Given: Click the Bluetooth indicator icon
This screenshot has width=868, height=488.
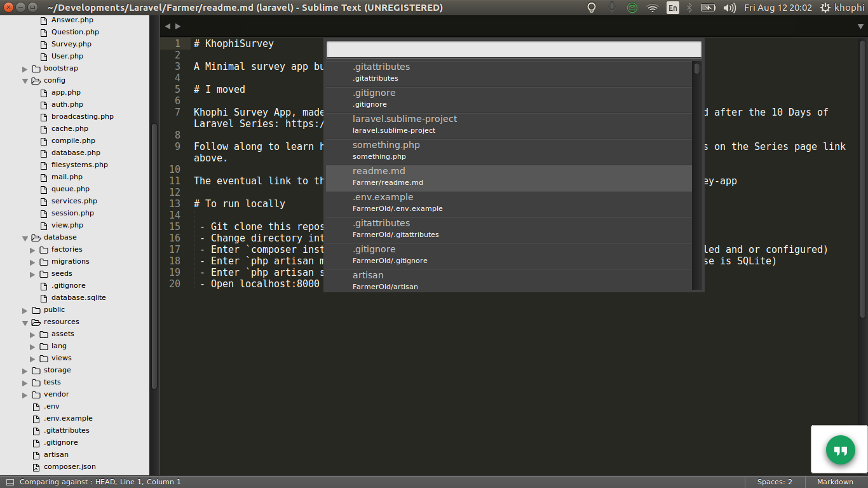Looking at the screenshot, I should pyautogui.click(x=689, y=8).
